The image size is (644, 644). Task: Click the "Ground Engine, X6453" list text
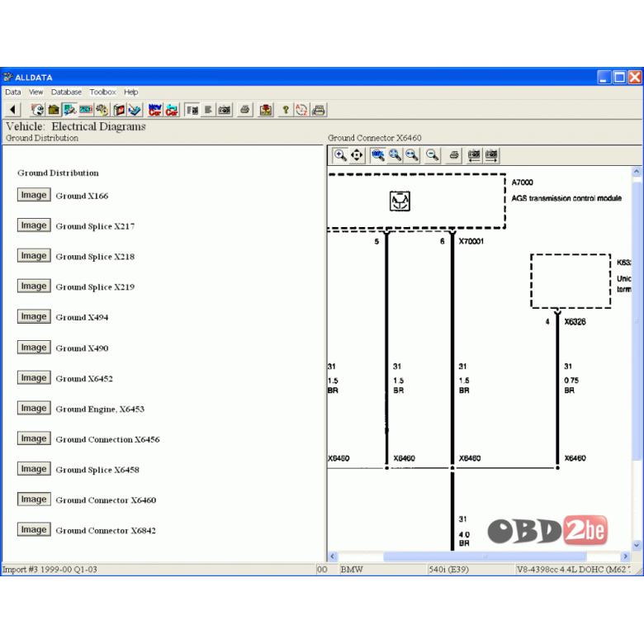click(x=100, y=409)
